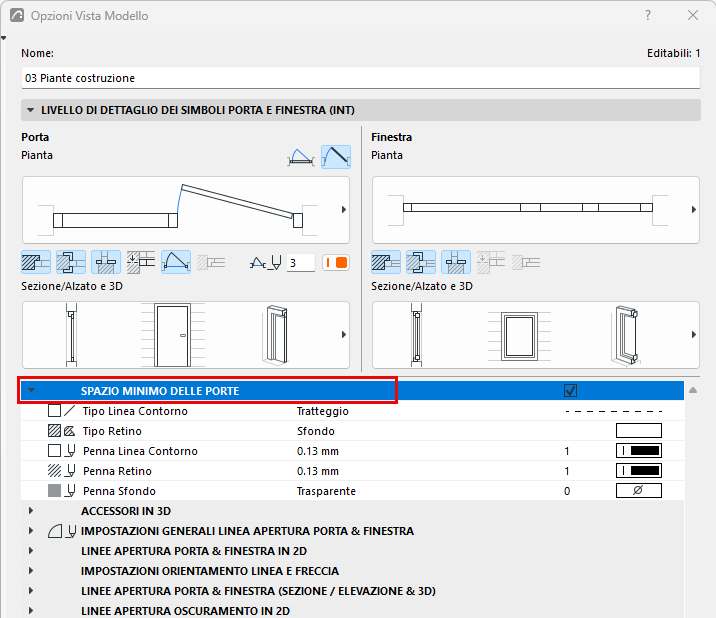The height and width of the screenshot is (618, 716).
Task: Click arch icon beside Impostazioni Generali Linea Apertura
Action: pos(55,531)
